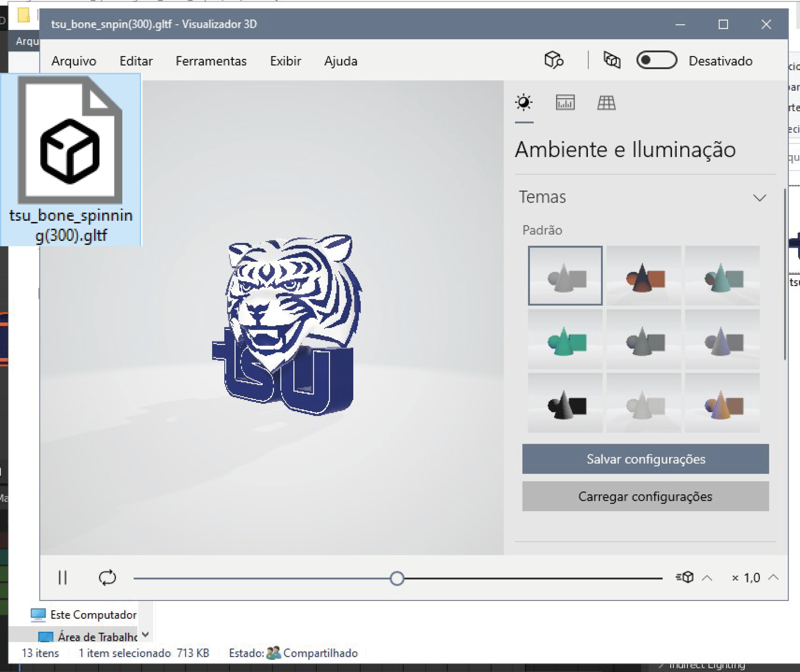This screenshot has height=672, width=800.
Task: Expand the animation selection chevron
Action: pyautogui.click(x=707, y=578)
